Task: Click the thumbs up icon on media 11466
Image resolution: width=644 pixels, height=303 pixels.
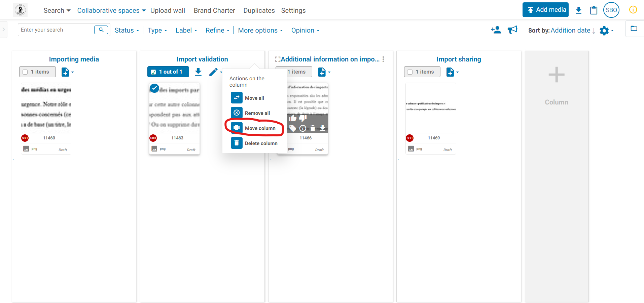Action: click(293, 118)
